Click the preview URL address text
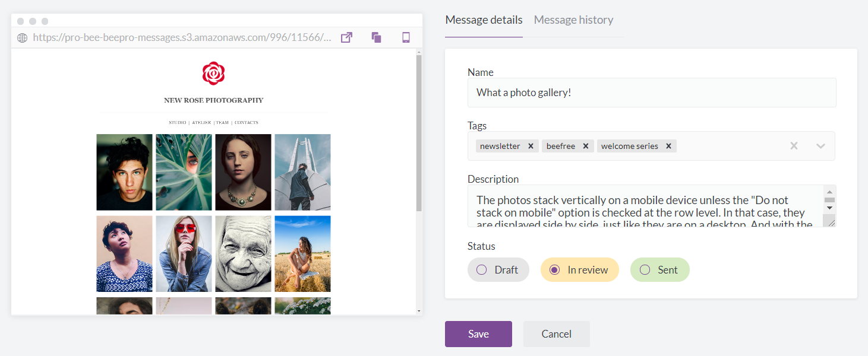 click(182, 37)
